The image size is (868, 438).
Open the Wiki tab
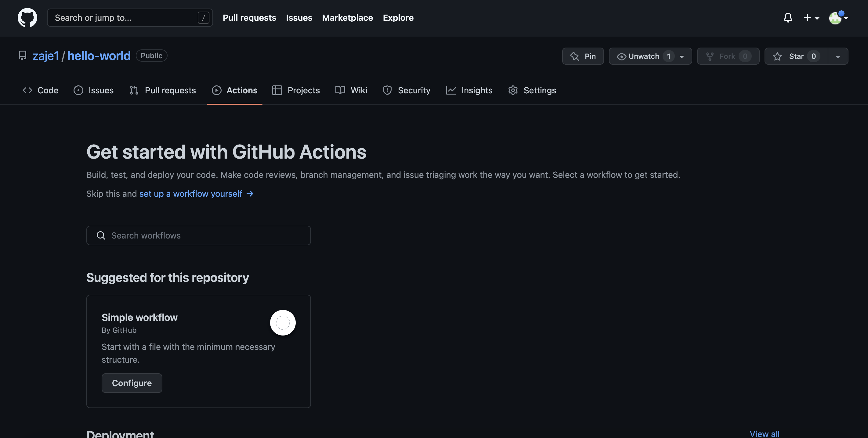351,90
